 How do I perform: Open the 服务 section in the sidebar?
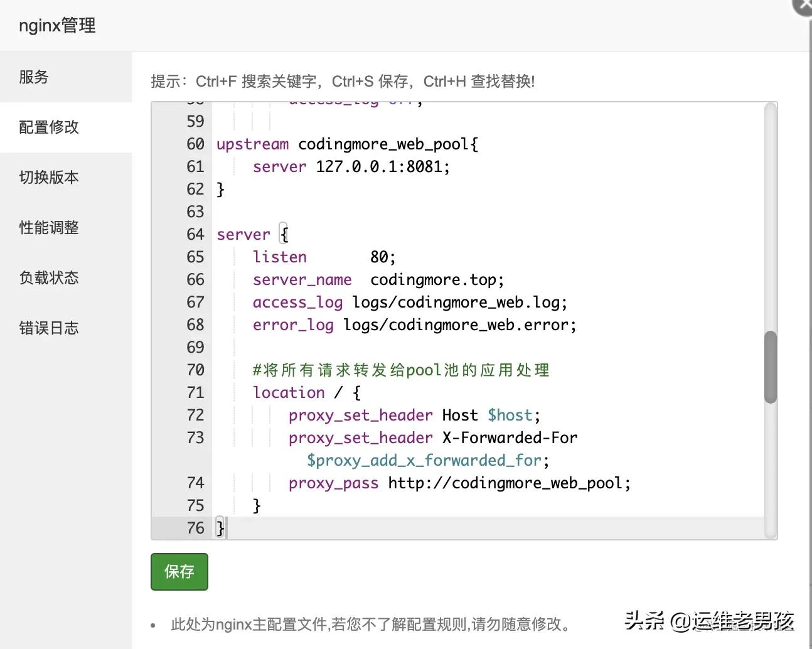33,77
